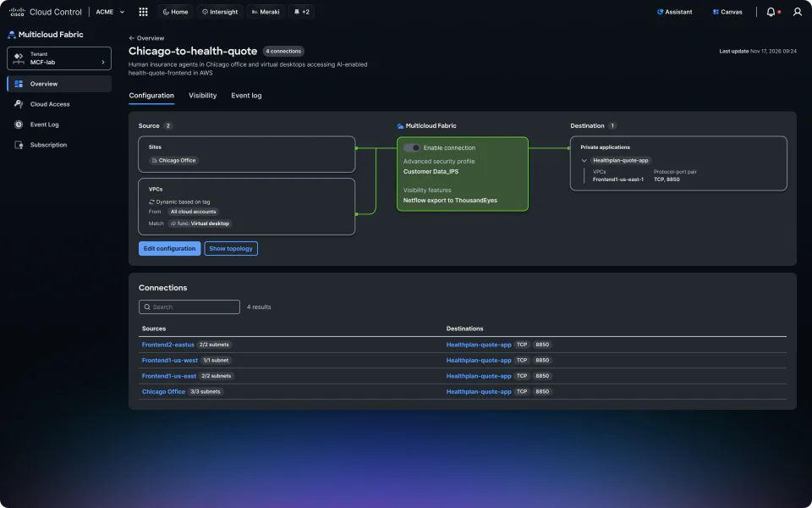The image size is (812, 508).
Task: Open Meraki from top navigation
Action: pos(266,12)
